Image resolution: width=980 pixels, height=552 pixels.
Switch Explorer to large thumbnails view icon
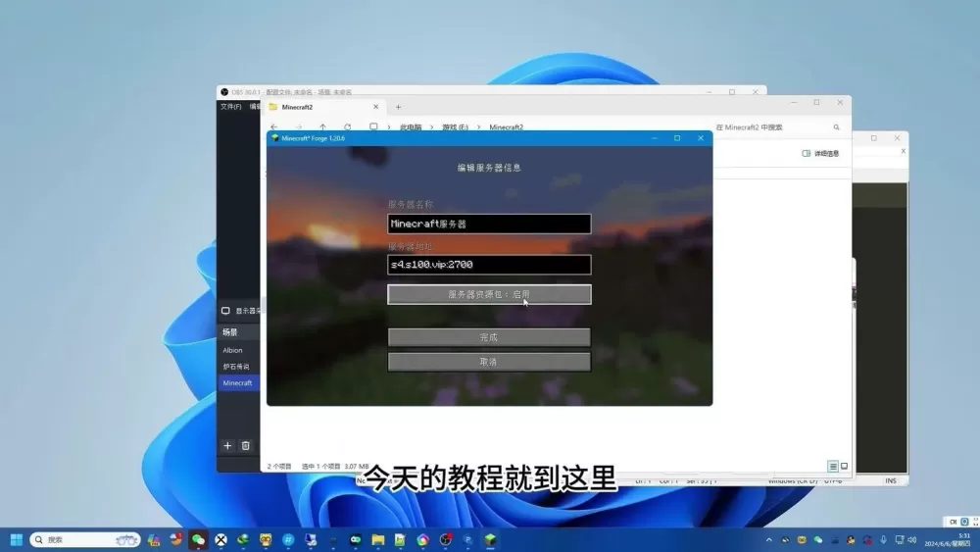845,467
